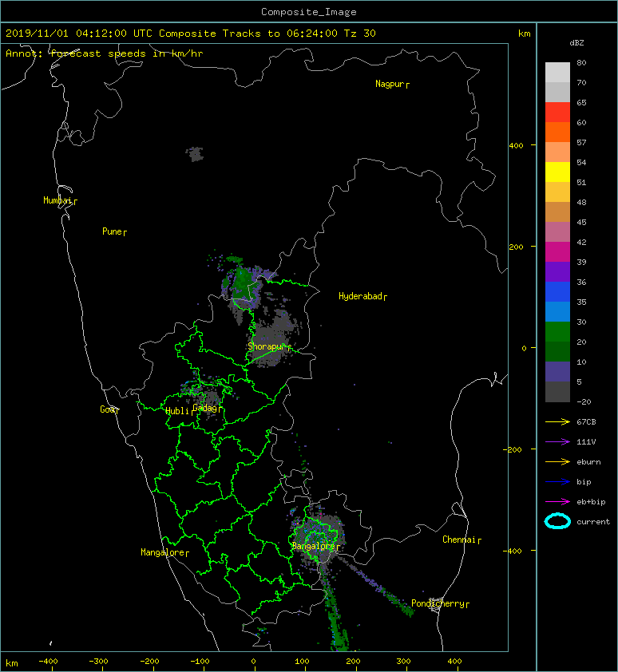Click the 'eb+bip' legend label
Viewport: 618px width, 672px height.
[x=591, y=502]
